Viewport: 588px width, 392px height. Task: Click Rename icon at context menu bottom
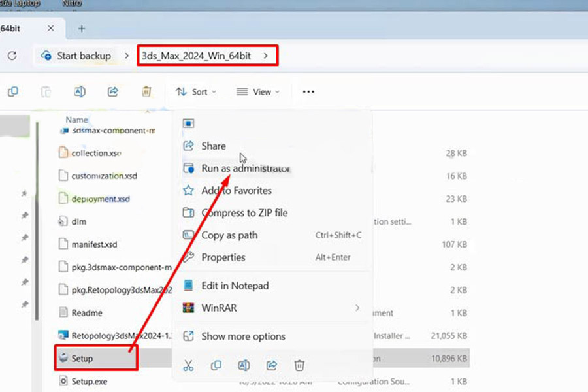pyautogui.click(x=244, y=365)
